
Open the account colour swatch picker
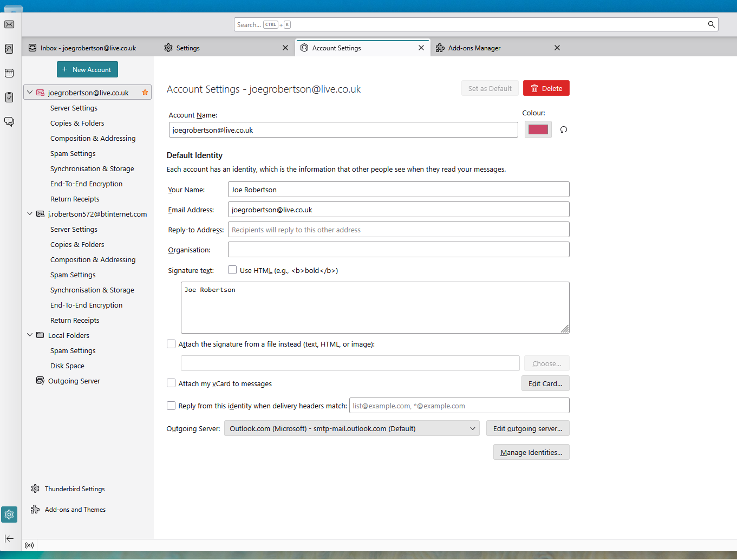click(x=538, y=130)
